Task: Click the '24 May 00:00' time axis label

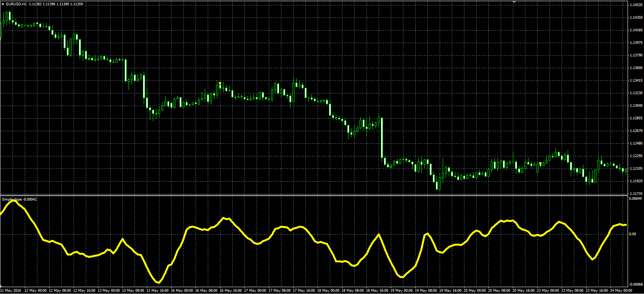Action: [621, 291]
